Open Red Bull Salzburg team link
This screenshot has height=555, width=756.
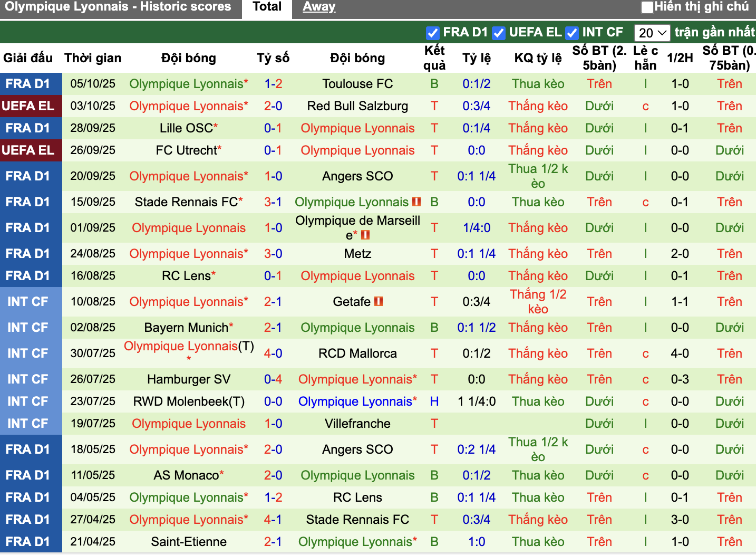pos(357,106)
